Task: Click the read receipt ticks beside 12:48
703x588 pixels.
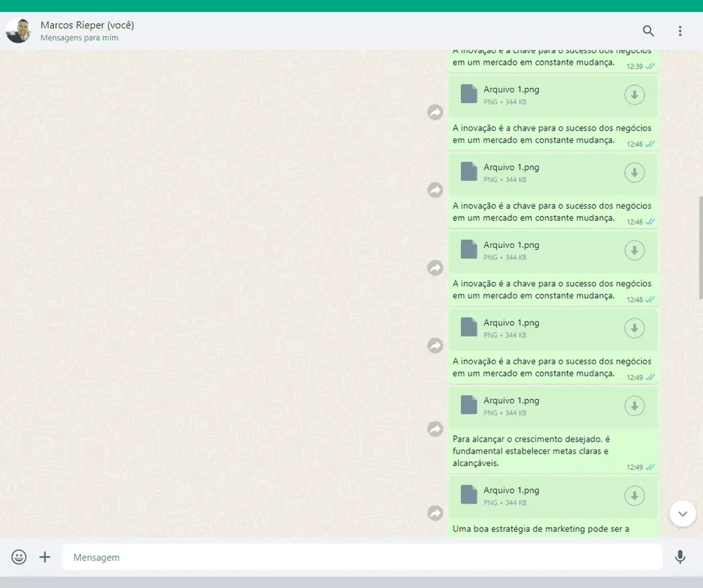Action: coord(650,300)
